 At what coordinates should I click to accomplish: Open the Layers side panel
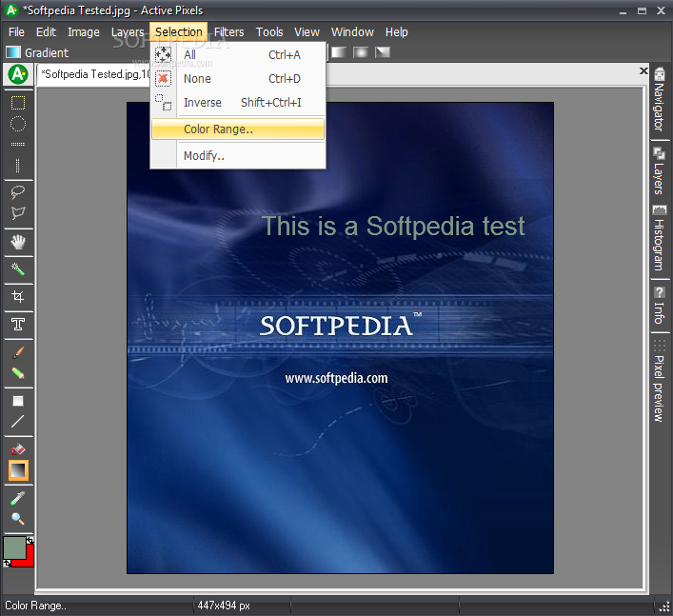[x=660, y=170]
